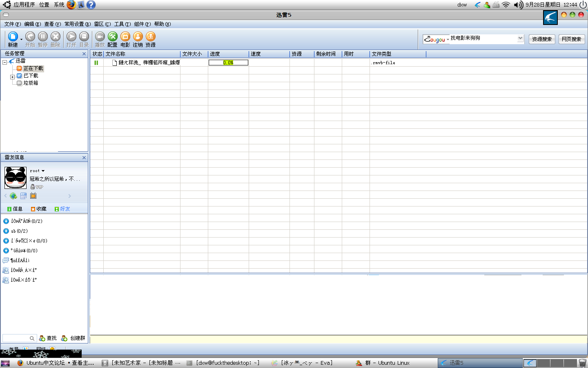This screenshot has height=368, width=588.
Task: Click the wireless network icon in system tray
Action: (x=506, y=5)
